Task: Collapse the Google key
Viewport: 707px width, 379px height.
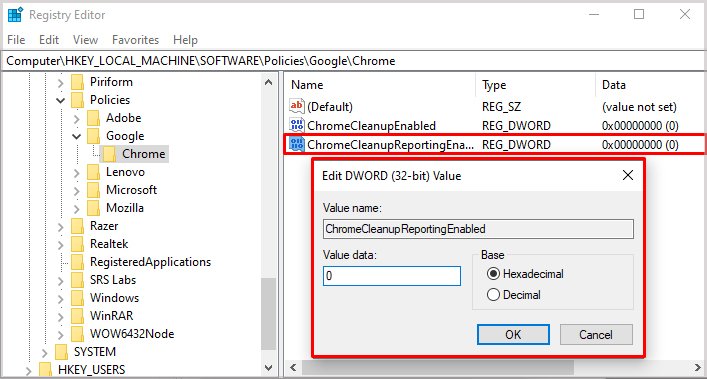Action: (x=77, y=137)
